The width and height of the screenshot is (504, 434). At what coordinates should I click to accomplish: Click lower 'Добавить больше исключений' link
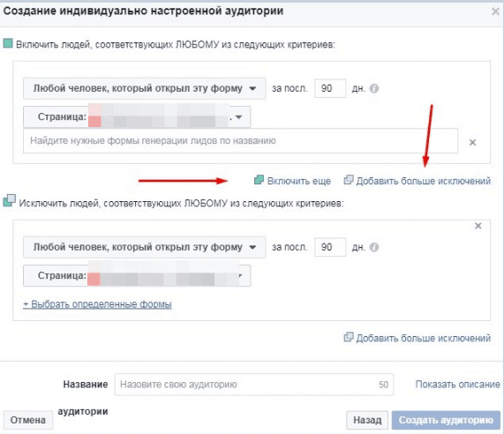[424, 338]
